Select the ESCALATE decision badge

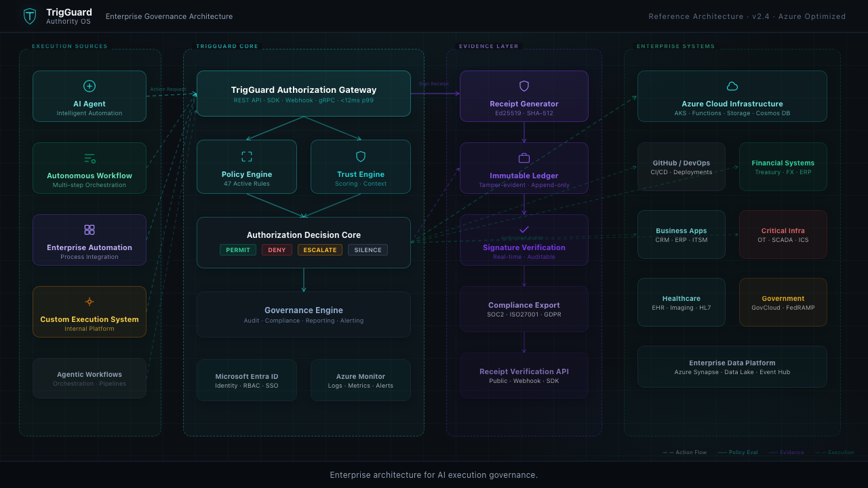click(x=320, y=250)
